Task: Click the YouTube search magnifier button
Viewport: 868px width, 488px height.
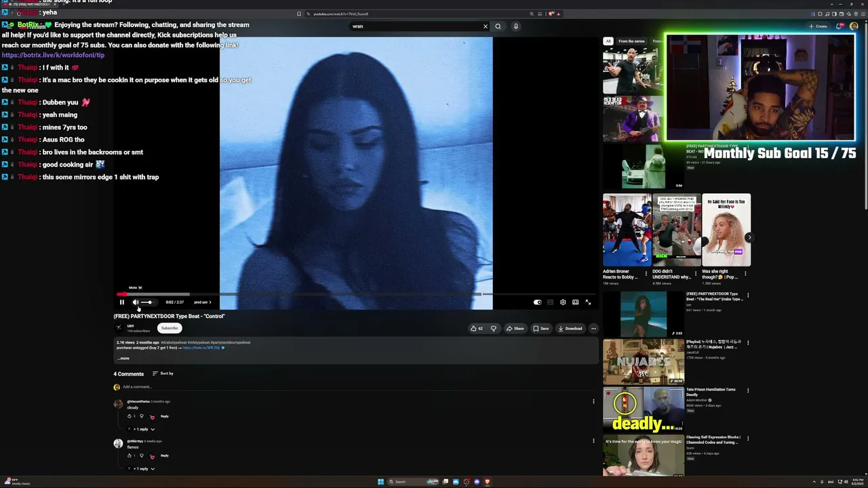Action: 498,26
